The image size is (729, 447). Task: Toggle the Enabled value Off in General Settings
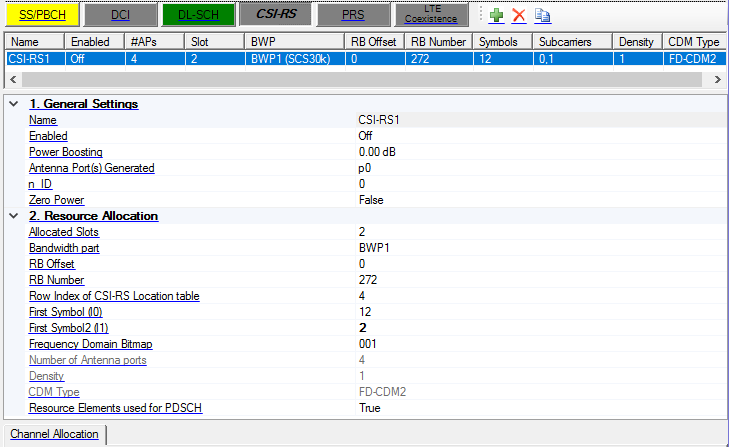pos(541,136)
